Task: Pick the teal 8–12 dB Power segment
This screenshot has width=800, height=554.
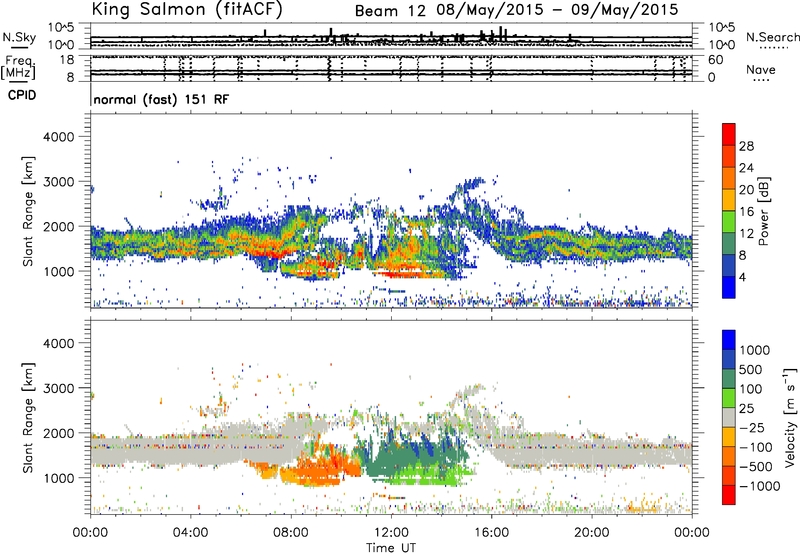Action: click(729, 244)
